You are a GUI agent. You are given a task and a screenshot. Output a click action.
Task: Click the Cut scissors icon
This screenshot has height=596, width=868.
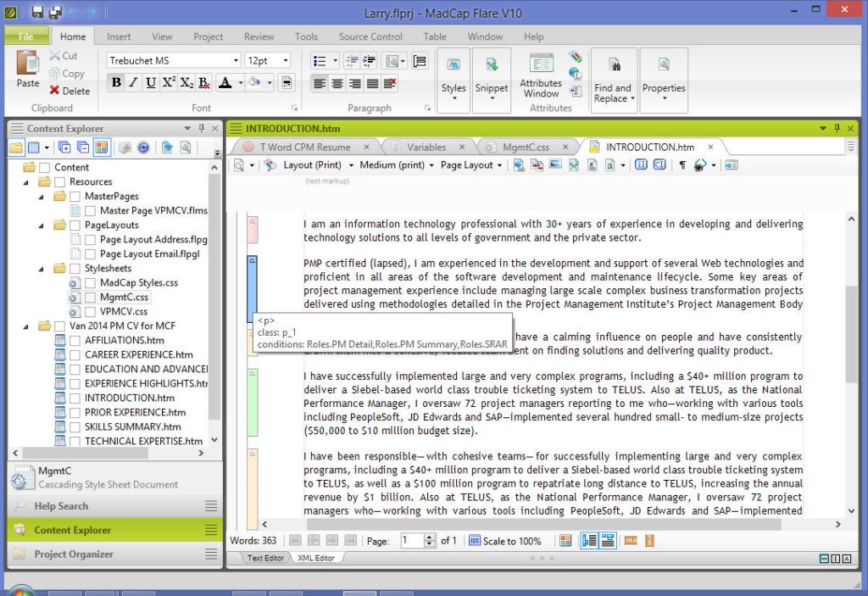coord(54,55)
